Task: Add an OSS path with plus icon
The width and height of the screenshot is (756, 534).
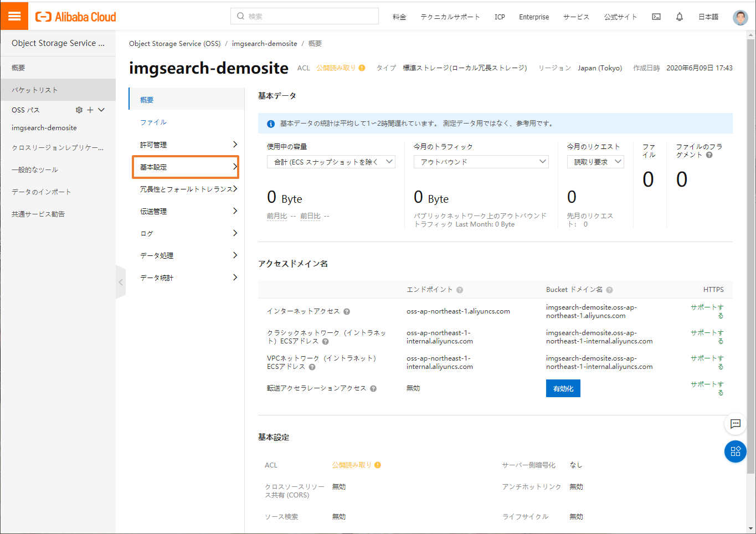Action: (90, 110)
